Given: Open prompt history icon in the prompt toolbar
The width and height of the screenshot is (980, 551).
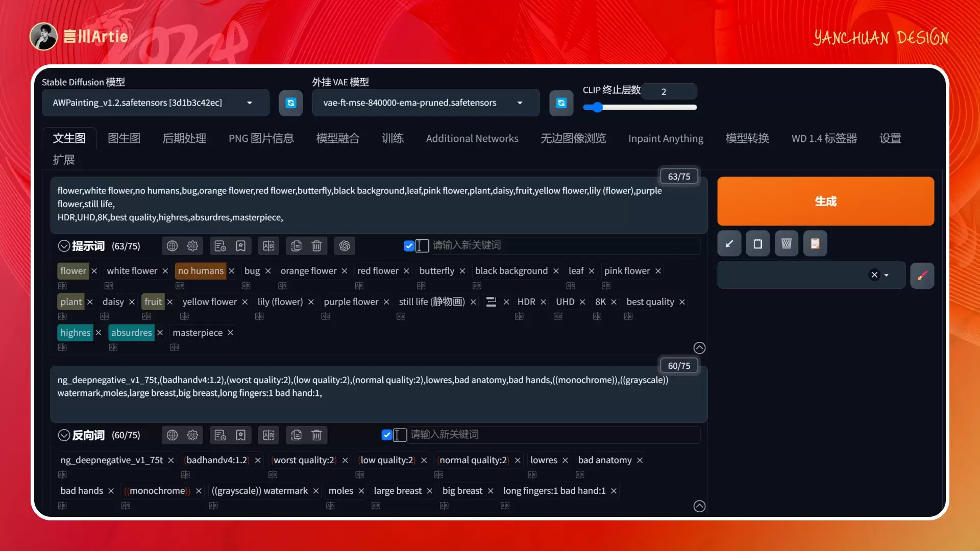Looking at the screenshot, I should click(x=220, y=246).
